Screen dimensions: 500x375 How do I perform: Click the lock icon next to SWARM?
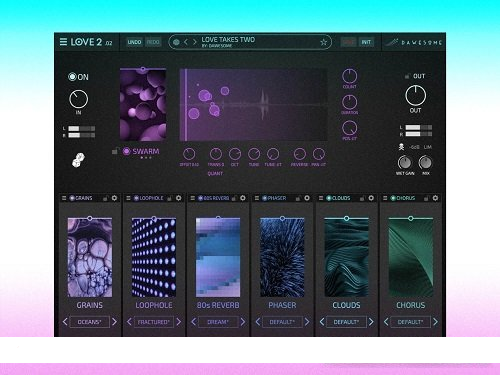tap(115, 151)
